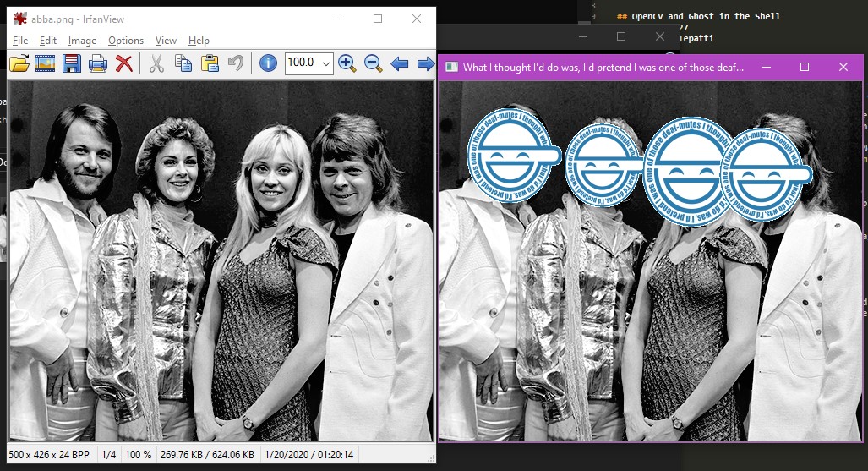Click the purple OpenCV window title text
This screenshot has width=868, height=471.
tap(603, 68)
